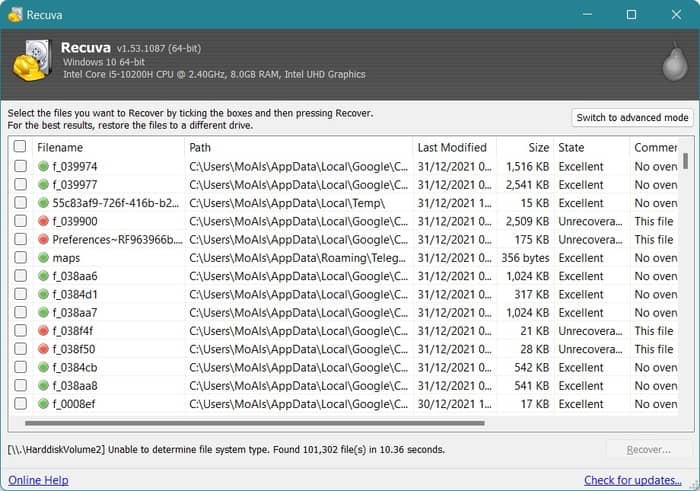
Task: Click the Recuva hard-hat drive logo
Action: (x=32, y=60)
